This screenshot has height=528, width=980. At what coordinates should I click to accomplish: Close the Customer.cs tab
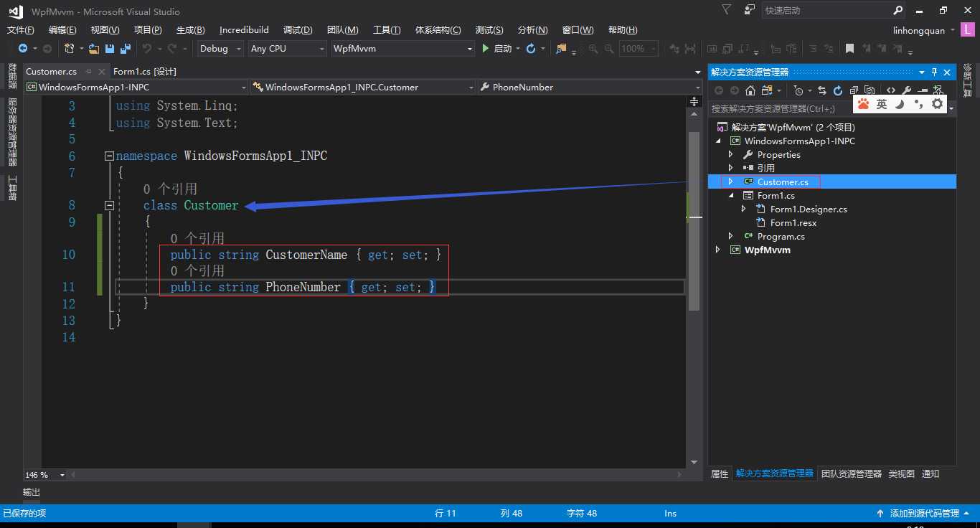[103, 71]
